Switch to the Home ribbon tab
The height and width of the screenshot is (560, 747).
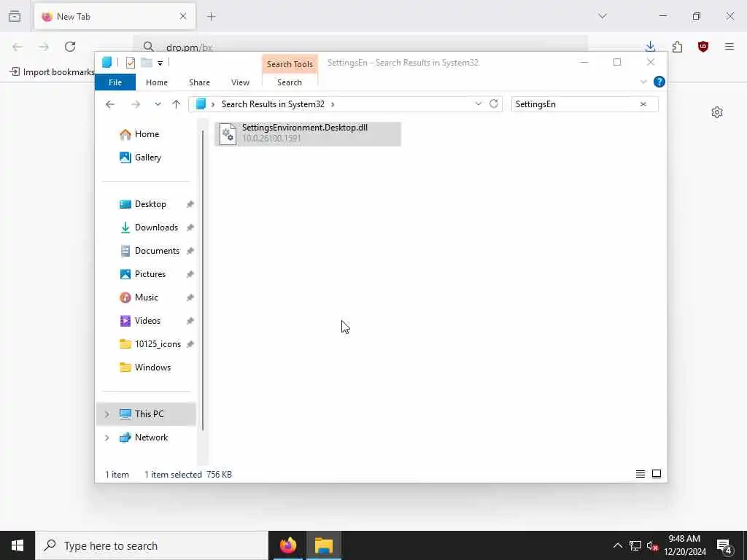(x=157, y=82)
